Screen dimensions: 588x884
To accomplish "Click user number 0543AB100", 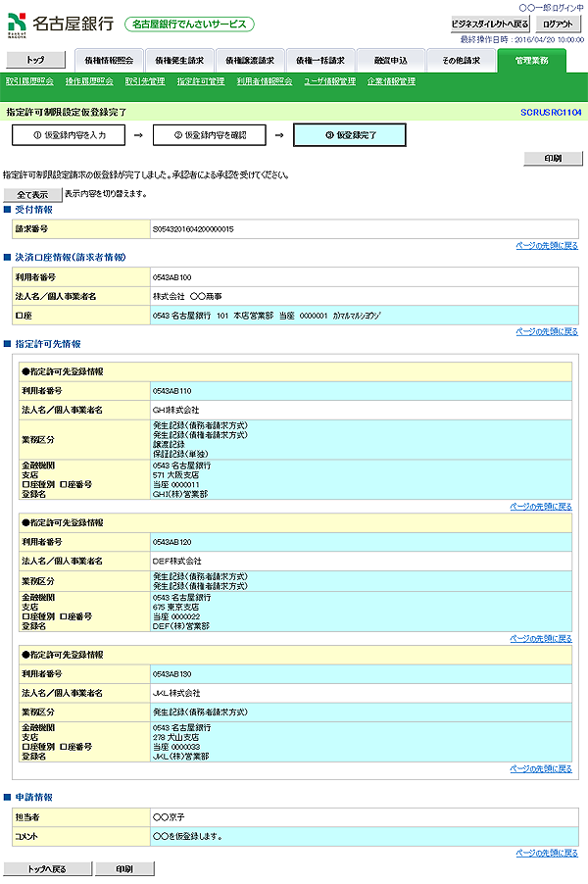I will click(171, 277).
